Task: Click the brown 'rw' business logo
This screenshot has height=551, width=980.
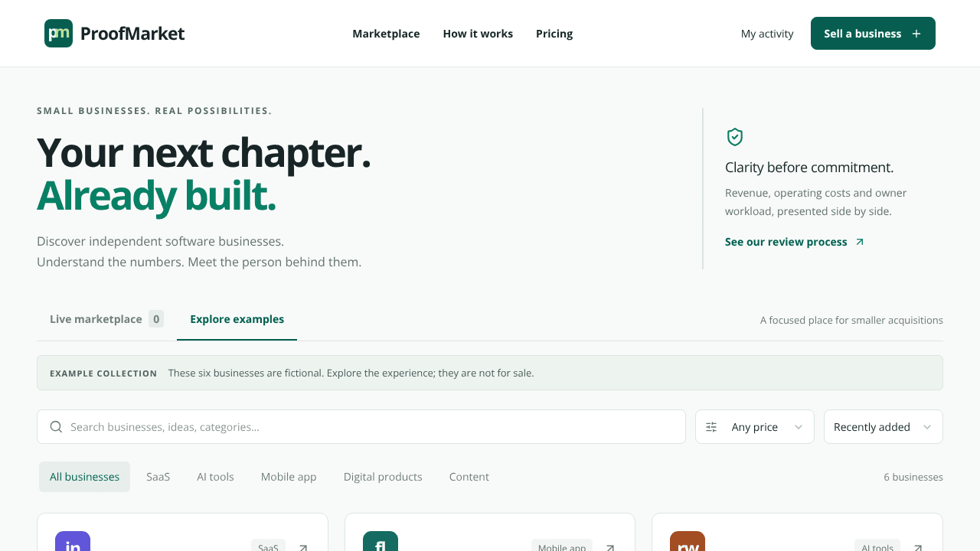Action: [x=688, y=541]
